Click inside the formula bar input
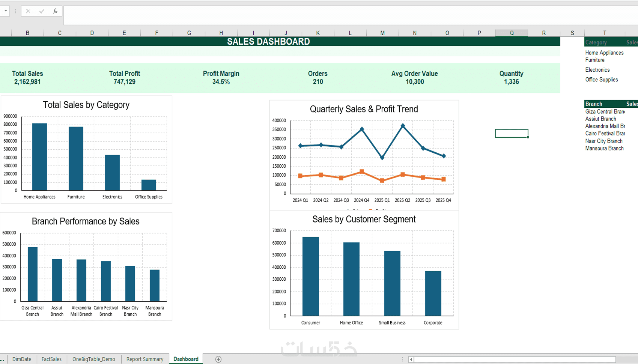The image size is (638, 364). click(351, 15)
